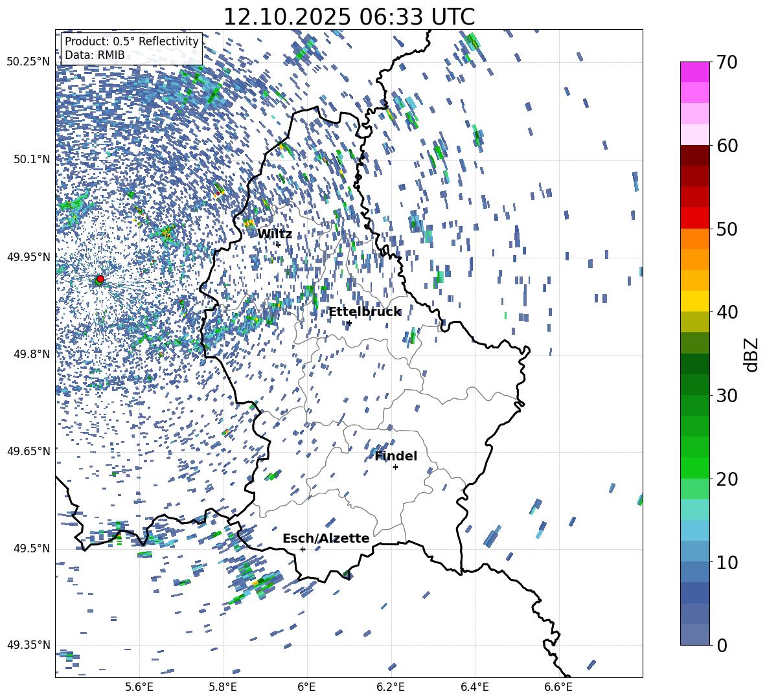This screenshot has width=767, height=700.
Task: Click the 40 tick label on colorbar
Action: tap(727, 312)
